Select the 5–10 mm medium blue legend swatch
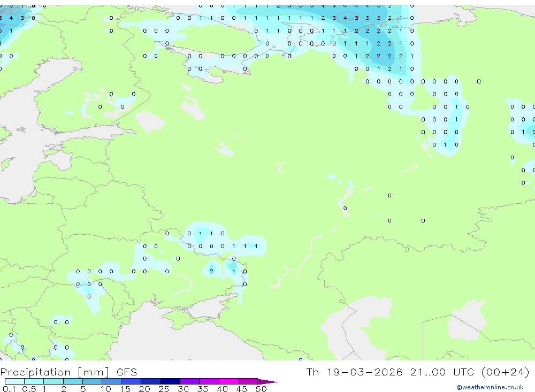This screenshot has width=535, height=392. [92, 381]
